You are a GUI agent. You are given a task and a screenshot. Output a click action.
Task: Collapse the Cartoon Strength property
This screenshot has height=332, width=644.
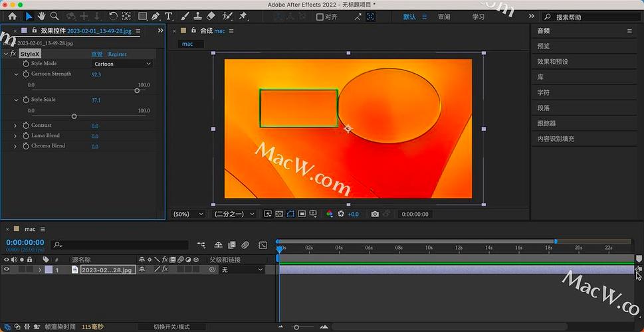point(16,74)
